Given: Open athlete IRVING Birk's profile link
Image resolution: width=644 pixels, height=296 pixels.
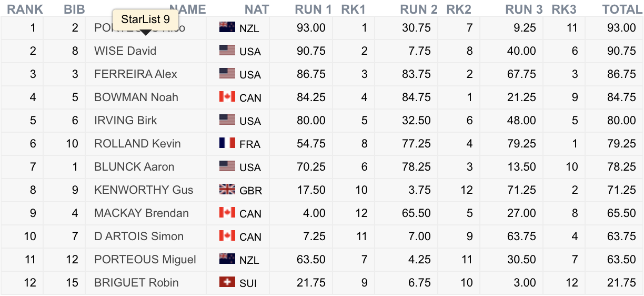Looking at the screenshot, I should [x=126, y=120].
